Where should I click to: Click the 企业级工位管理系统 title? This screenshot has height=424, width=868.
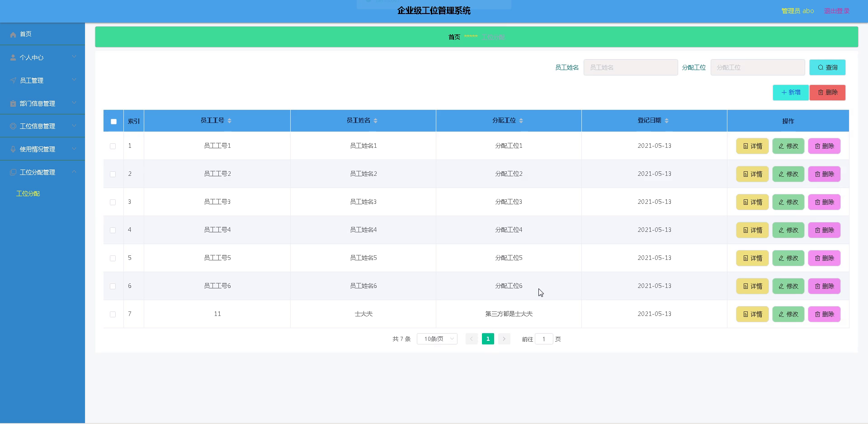point(434,10)
